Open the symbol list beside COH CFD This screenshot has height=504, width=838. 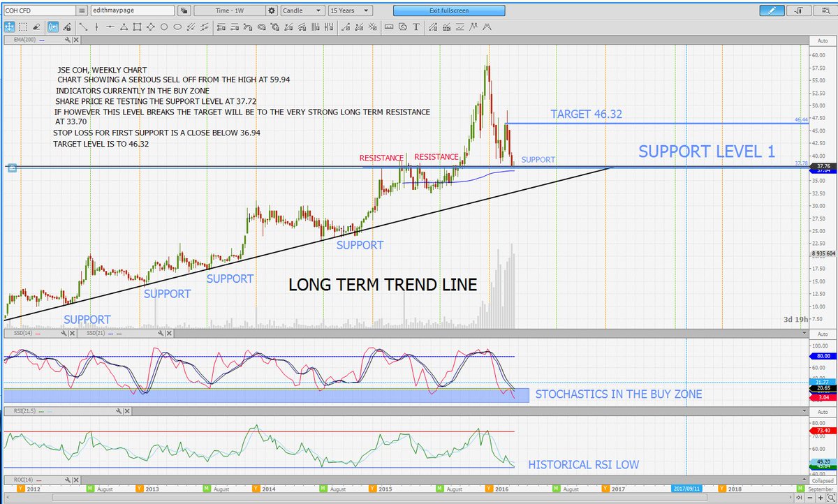point(82,10)
